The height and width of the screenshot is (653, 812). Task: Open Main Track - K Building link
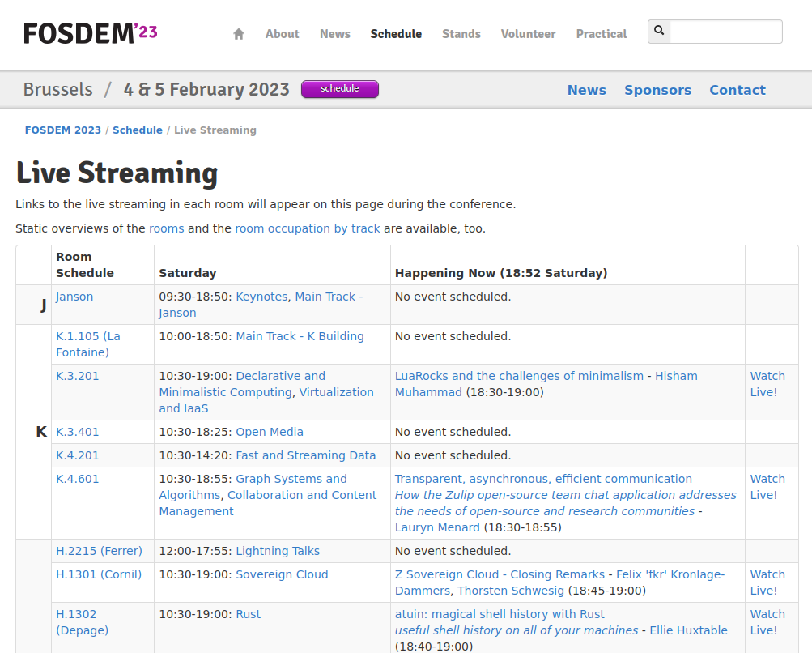click(300, 336)
